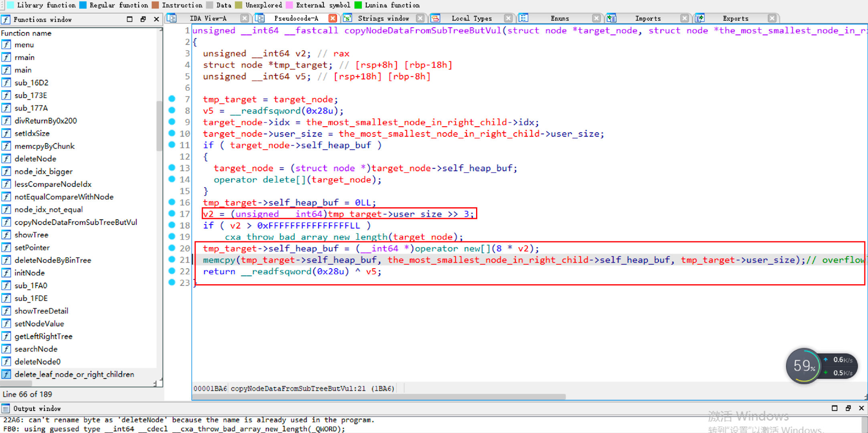
Task: Close the IDA View-A tab
Action: point(244,18)
